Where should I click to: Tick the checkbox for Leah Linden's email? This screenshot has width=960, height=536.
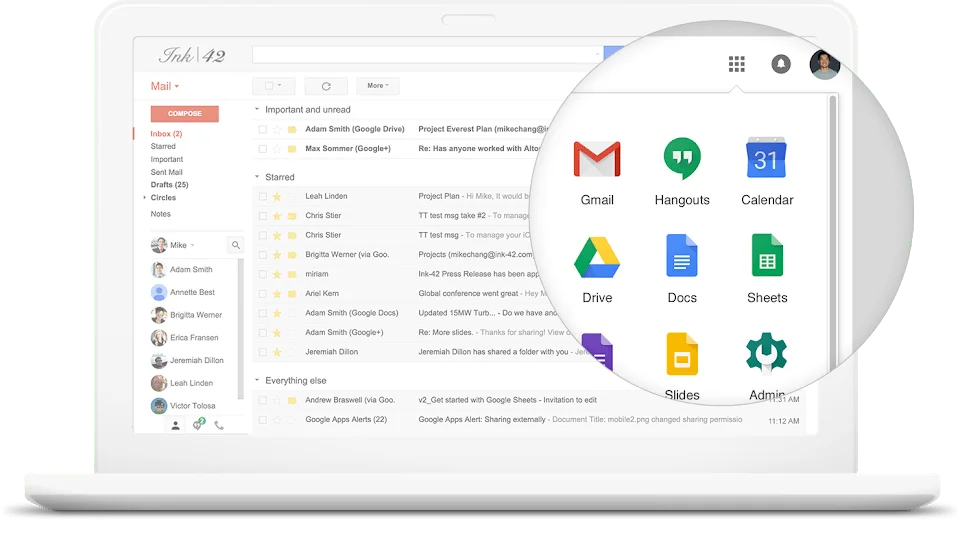(263, 197)
